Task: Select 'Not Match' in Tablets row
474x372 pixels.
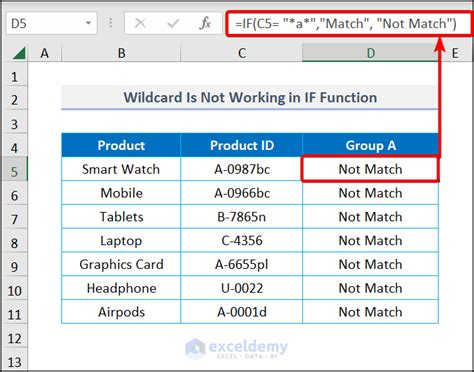Action: point(370,217)
